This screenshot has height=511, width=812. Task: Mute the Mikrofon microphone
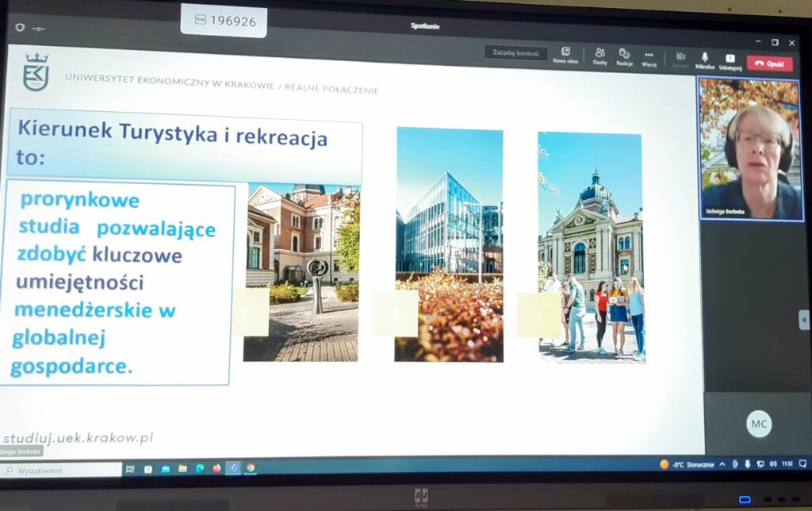coord(704,60)
